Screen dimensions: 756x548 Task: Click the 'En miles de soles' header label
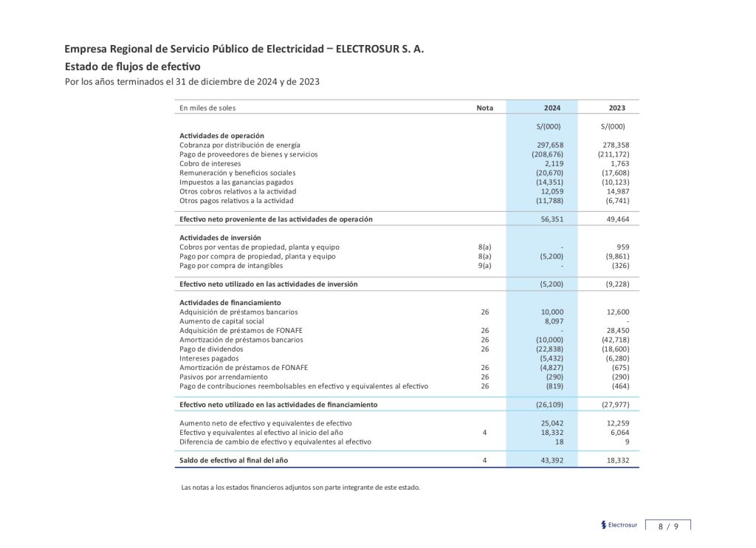pyautogui.click(x=207, y=108)
